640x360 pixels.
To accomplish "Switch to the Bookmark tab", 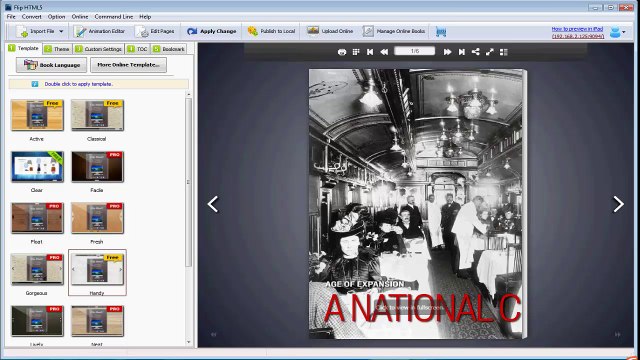I will [x=169, y=49].
